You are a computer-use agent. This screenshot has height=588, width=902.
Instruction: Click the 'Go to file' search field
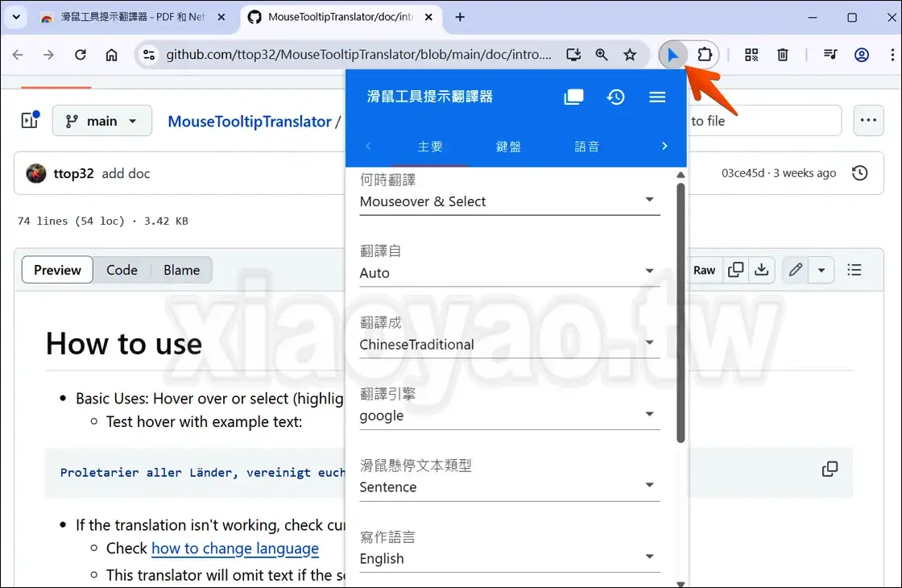click(x=764, y=121)
